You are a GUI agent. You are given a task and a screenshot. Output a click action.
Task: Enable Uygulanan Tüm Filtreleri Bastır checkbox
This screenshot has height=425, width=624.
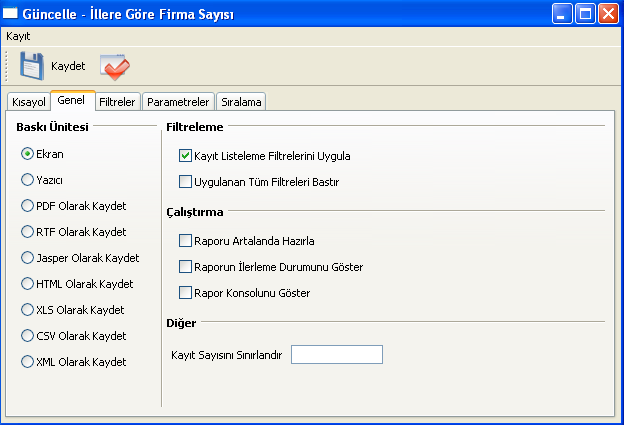(x=185, y=181)
